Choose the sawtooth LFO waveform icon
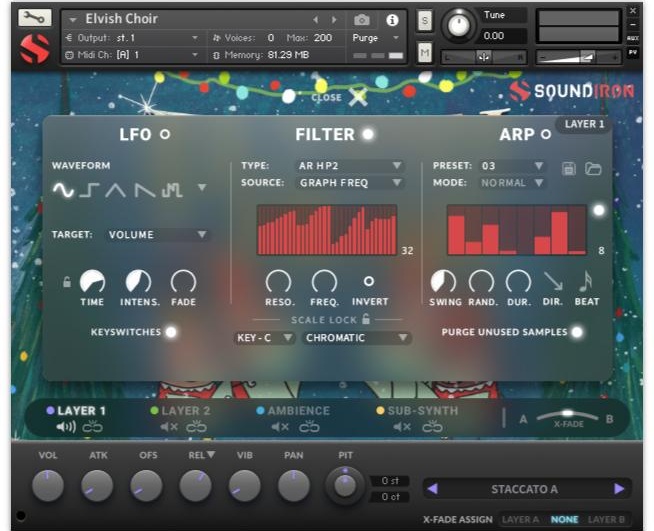This screenshot has height=531, width=654. pos(145,189)
